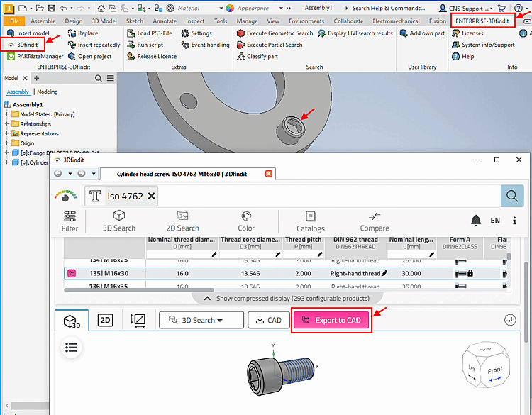The width and height of the screenshot is (532, 415).
Task: Open the Appearance dropdown
Action: click(x=281, y=8)
